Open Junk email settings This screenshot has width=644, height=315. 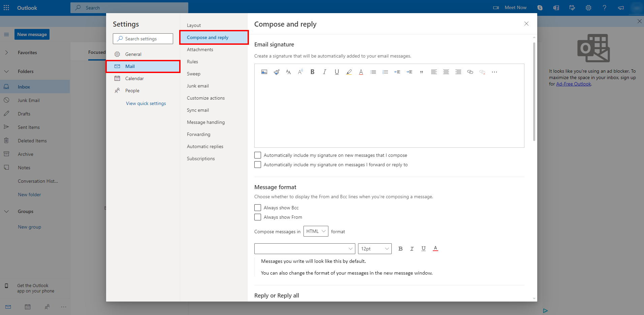pyautogui.click(x=198, y=86)
